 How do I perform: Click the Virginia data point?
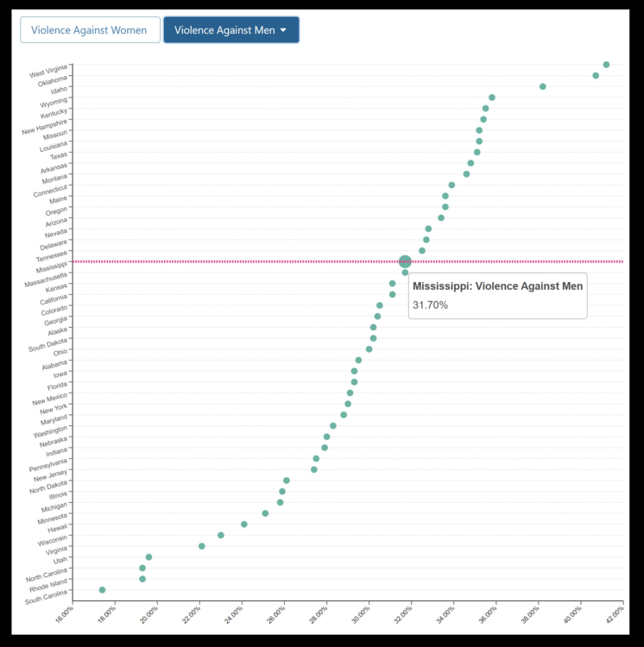202,546
